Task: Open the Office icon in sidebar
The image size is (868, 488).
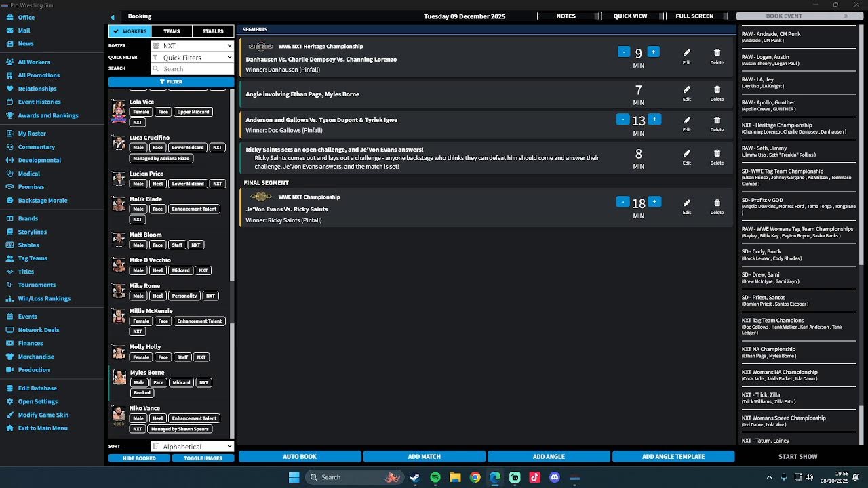Action: (10, 18)
